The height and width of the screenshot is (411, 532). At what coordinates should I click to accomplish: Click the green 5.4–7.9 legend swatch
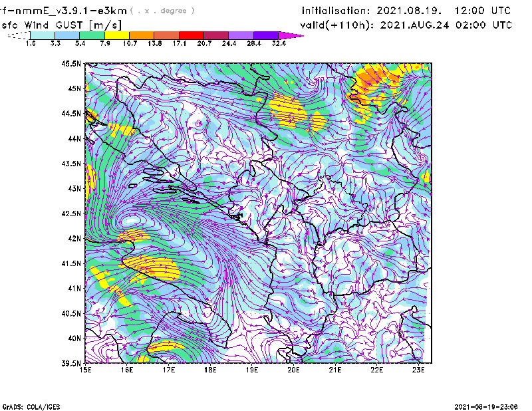tap(92, 35)
